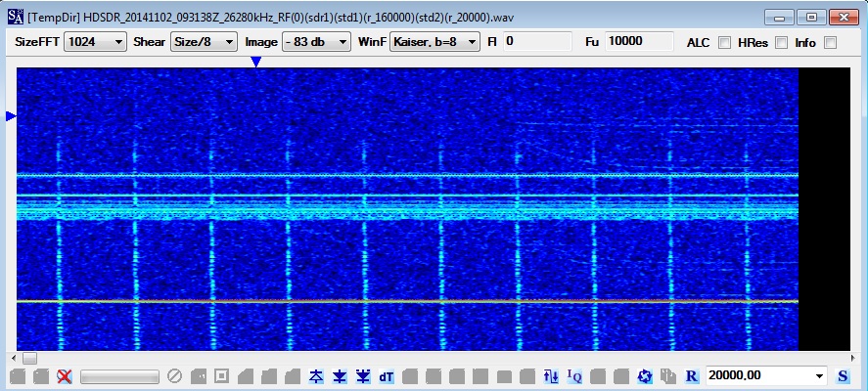
Task: Maximize the spectrum analyzer window
Action: point(812,18)
